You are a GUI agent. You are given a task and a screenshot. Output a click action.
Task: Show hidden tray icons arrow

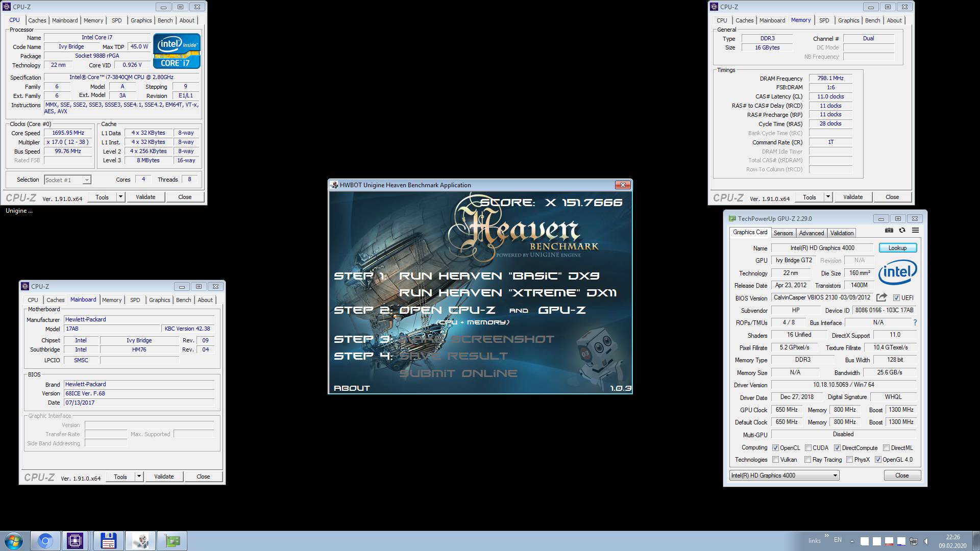[x=851, y=541]
